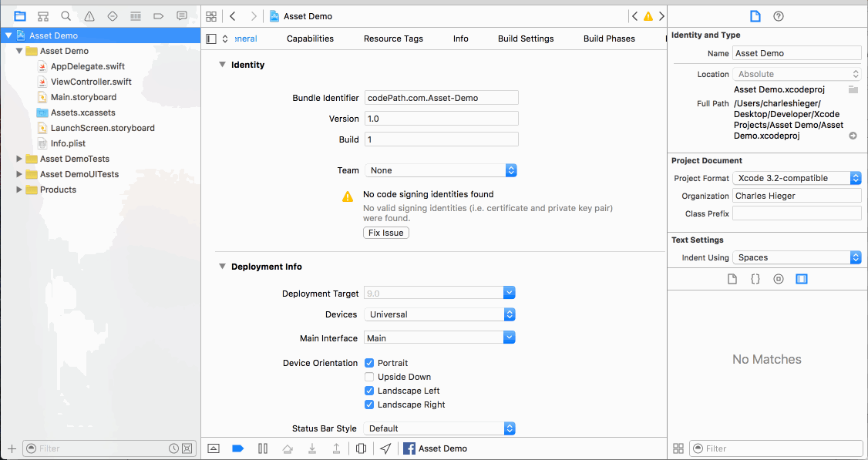Collapse the Asset Demo project root
This screenshot has width=868, height=460.
pos(8,35)
